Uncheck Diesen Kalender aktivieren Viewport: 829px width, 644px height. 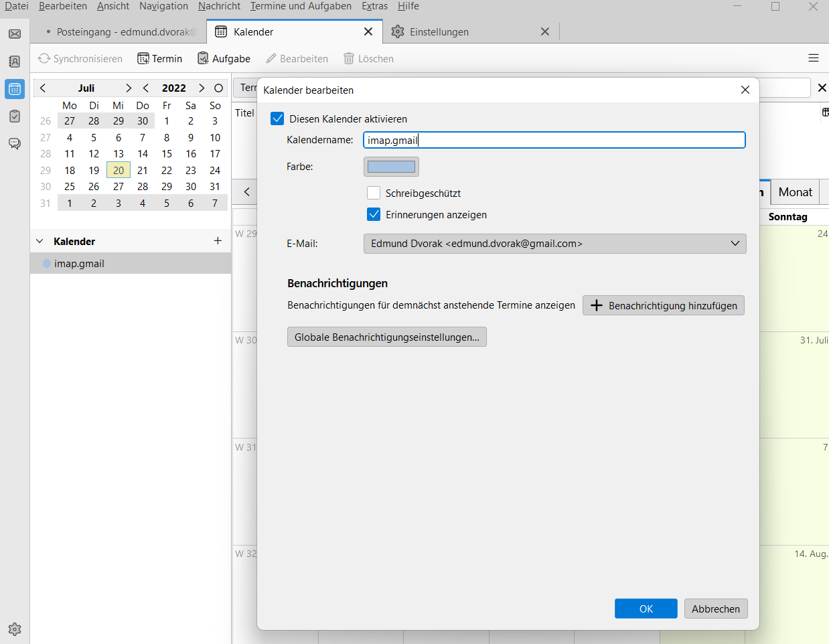pos(278,119)
